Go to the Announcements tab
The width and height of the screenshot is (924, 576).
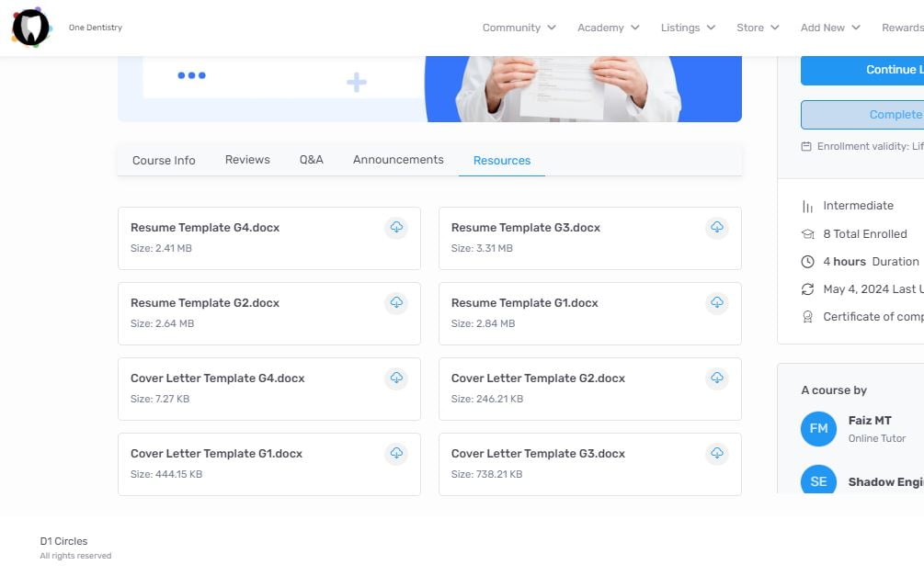point(398,160)
